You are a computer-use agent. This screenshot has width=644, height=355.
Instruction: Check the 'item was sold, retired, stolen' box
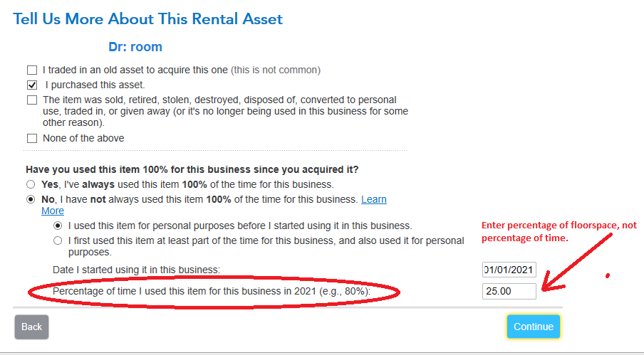32,100
